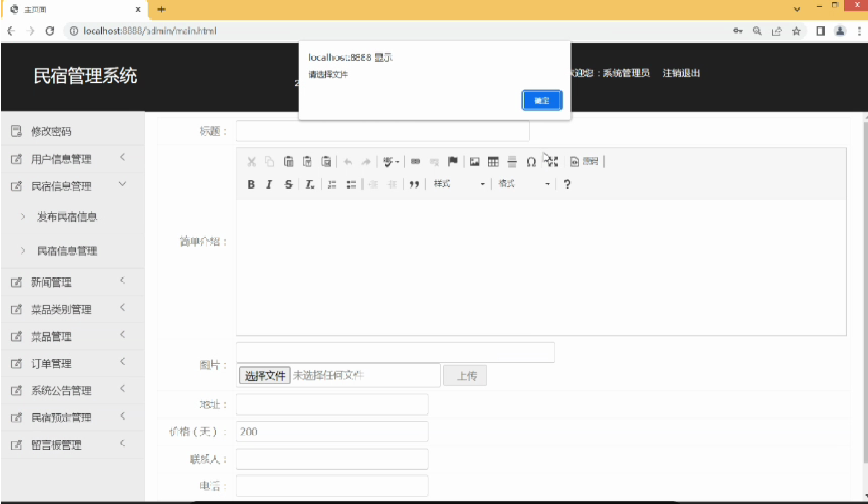Image resolution: width=868 pixels, height=504 pixels.
Task: Insert a table in editor
Action: 493,162
